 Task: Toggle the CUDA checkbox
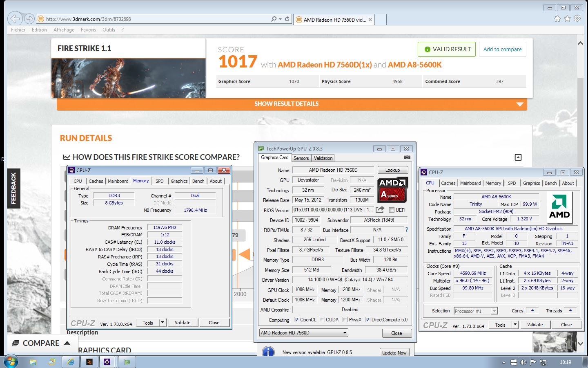click(x=322, y=320)
